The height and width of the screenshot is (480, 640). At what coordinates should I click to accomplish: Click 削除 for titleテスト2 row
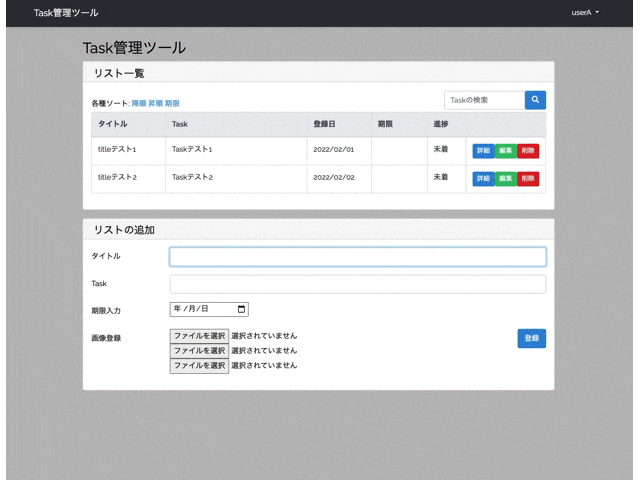point(528,178)
